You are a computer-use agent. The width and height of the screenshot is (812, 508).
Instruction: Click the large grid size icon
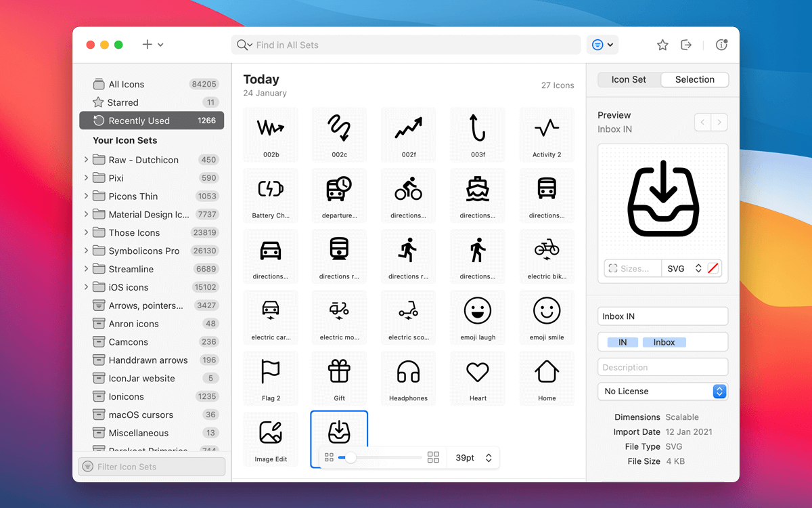coord(434,458)
